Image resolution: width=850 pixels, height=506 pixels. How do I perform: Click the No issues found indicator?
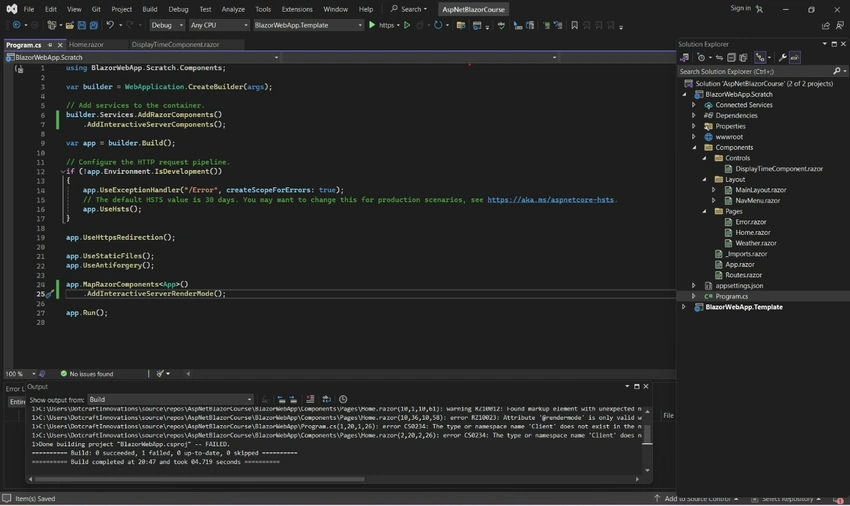pyautogui.click(x=87, y=374)
